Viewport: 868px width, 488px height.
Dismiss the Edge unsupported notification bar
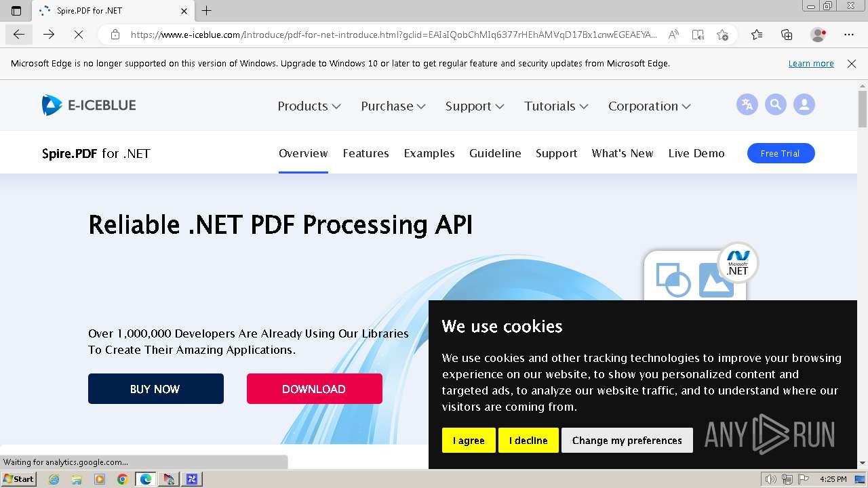[852, 64]
